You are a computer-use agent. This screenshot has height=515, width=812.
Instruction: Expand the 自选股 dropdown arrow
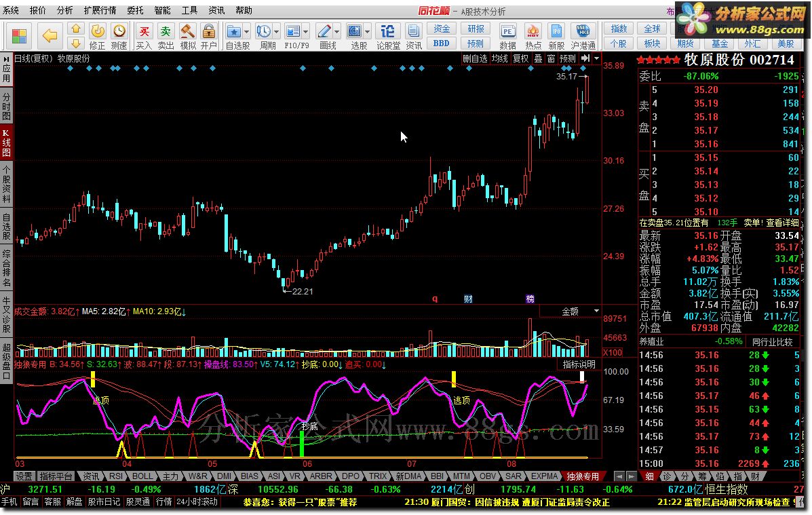pyautogui.click(x=246, y=32)
